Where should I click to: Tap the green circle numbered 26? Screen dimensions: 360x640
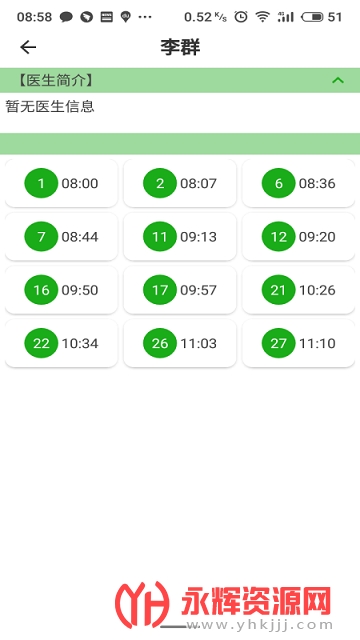pos(160,343)
